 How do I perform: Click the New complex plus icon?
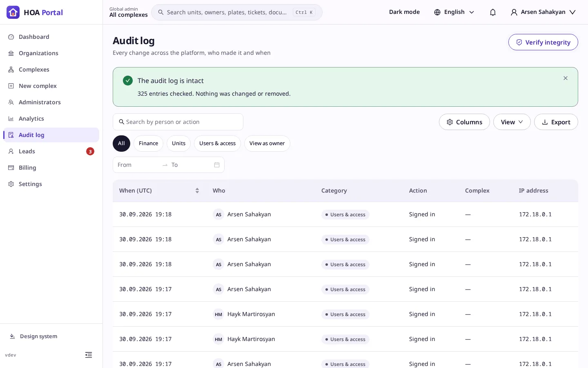pos(11,86)
